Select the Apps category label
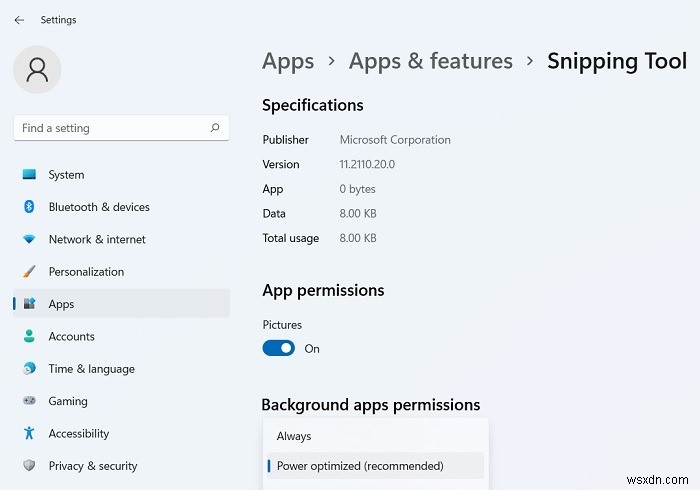This screenshot has width=700, height=490. pos(61,304)
